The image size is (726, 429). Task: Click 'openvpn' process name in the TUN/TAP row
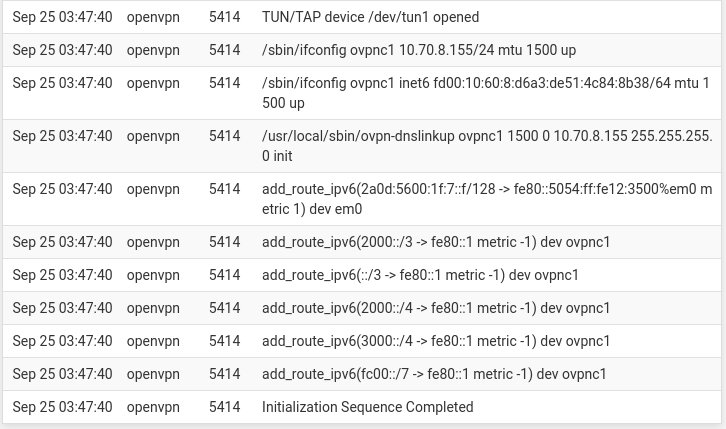(153, 17)
